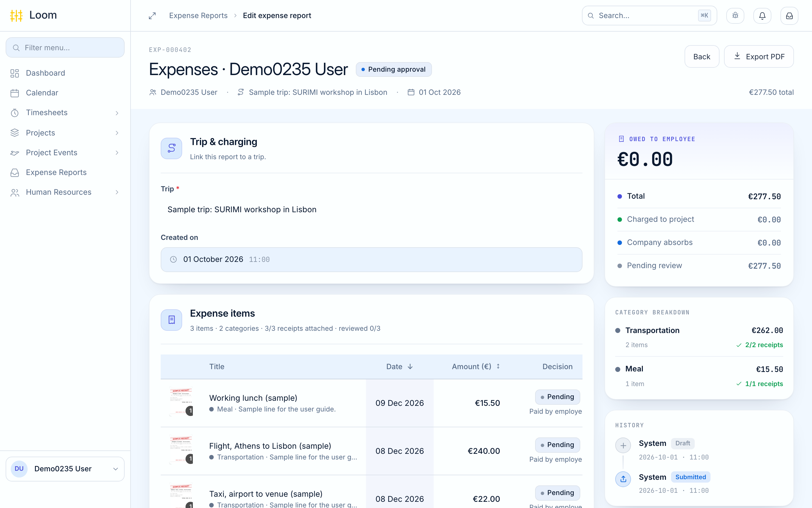Open Dashboard from the sidebar
The image size is (812, 508).
point(65,73)
